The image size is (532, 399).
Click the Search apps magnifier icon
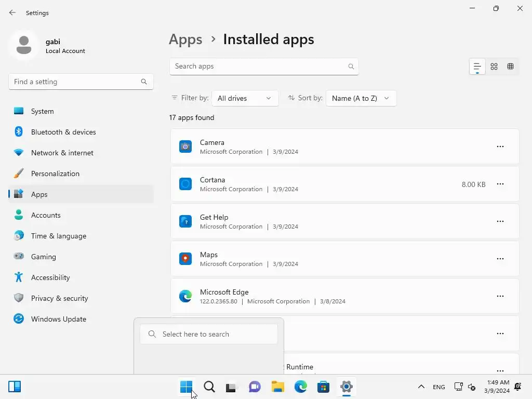point(351,66)
